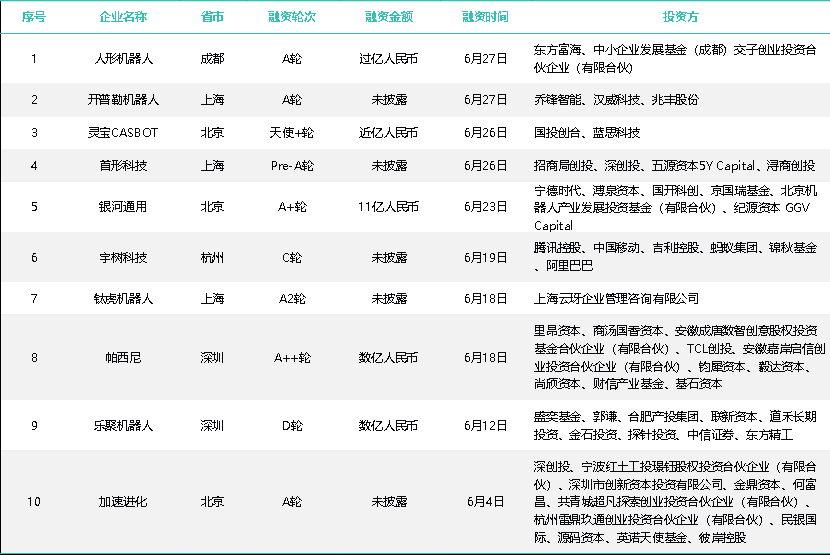Screen dimensions: 830x555
Task: Click 6月27日 in the 开普勒机器人 row
Action: pos(485,100)
